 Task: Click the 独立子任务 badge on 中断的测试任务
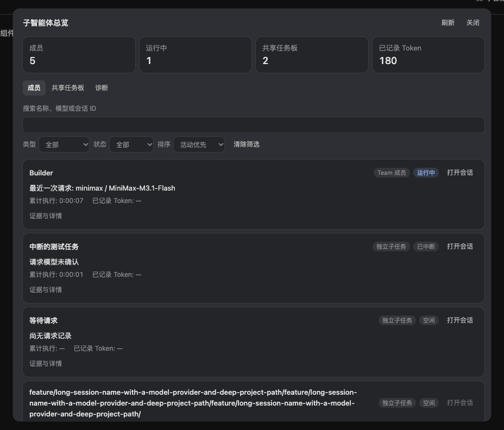pos(391,247)
